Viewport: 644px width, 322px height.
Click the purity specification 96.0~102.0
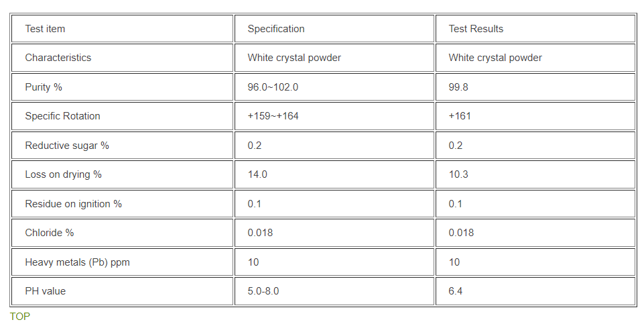[x=273, y=87]
